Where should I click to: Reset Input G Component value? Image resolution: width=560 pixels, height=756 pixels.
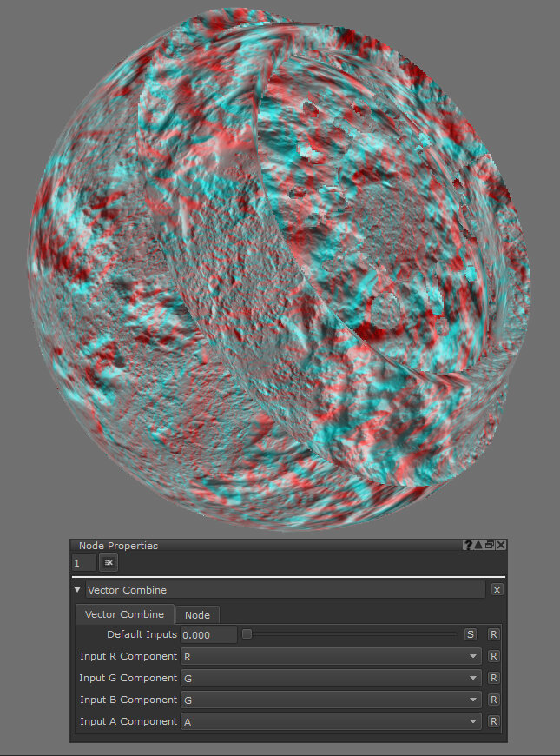pyautogui.click(x=493, y=678)
